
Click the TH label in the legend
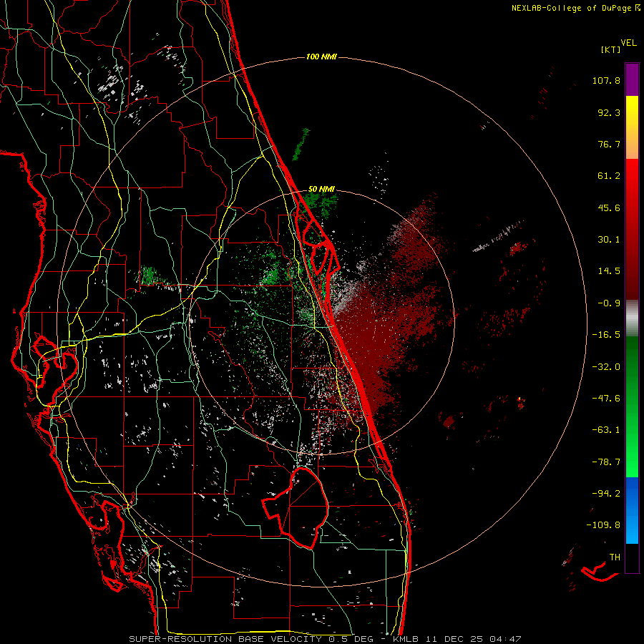[x=615, y=557]
